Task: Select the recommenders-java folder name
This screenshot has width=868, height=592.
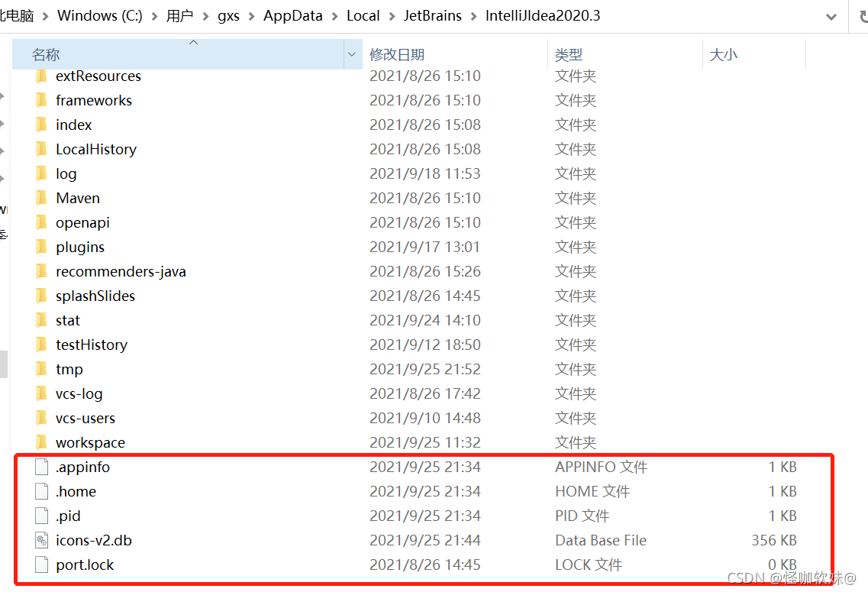Action: coord(121,271)
